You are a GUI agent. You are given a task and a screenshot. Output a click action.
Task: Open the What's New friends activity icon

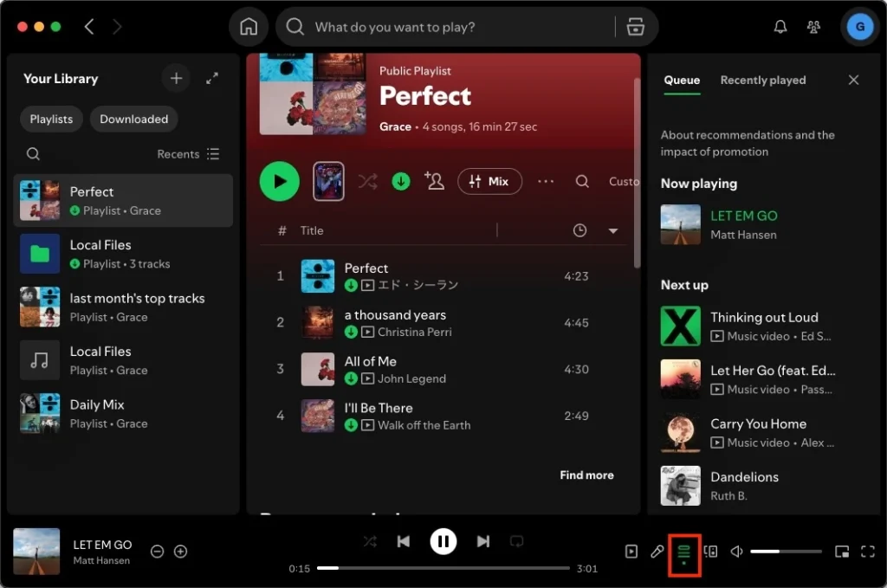coord(813,26)
